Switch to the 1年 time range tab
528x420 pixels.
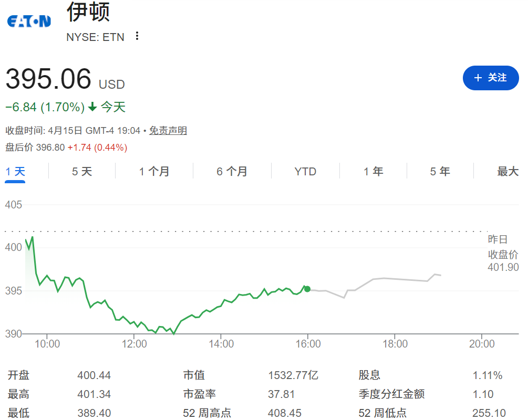click(373, 171)
